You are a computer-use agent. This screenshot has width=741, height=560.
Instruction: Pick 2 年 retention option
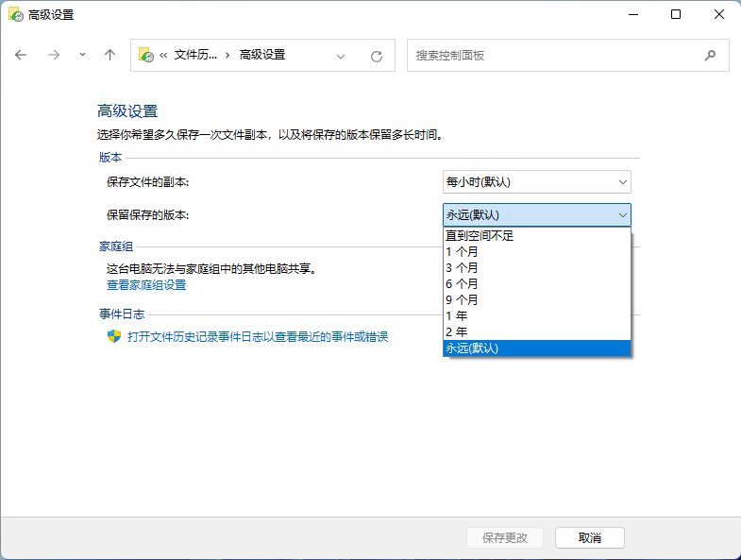pos(457,332)
